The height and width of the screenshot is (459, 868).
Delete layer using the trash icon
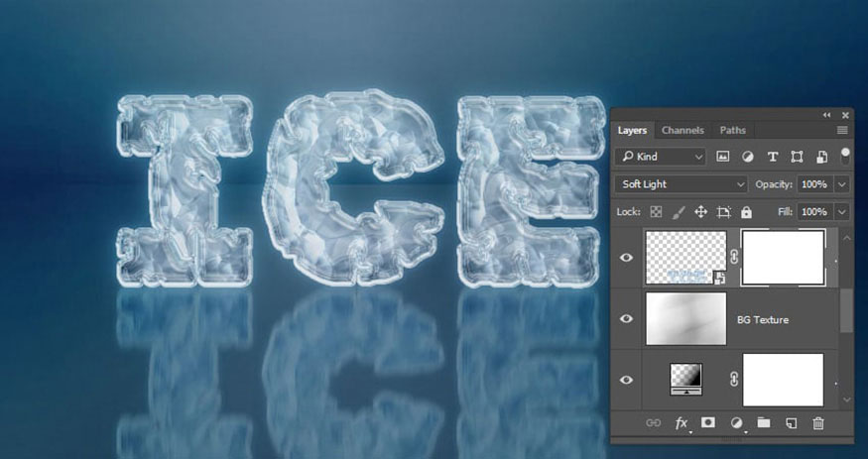coord(818,423)
